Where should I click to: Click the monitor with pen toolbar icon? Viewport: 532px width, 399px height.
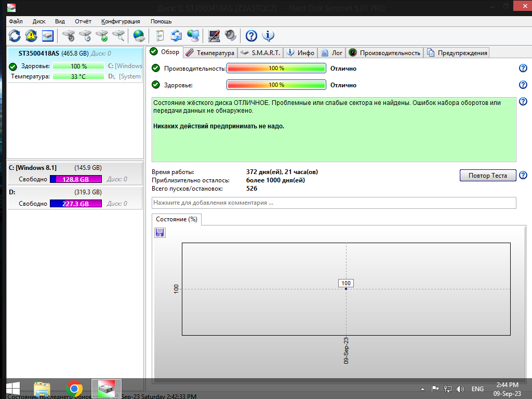coord(214,36)
